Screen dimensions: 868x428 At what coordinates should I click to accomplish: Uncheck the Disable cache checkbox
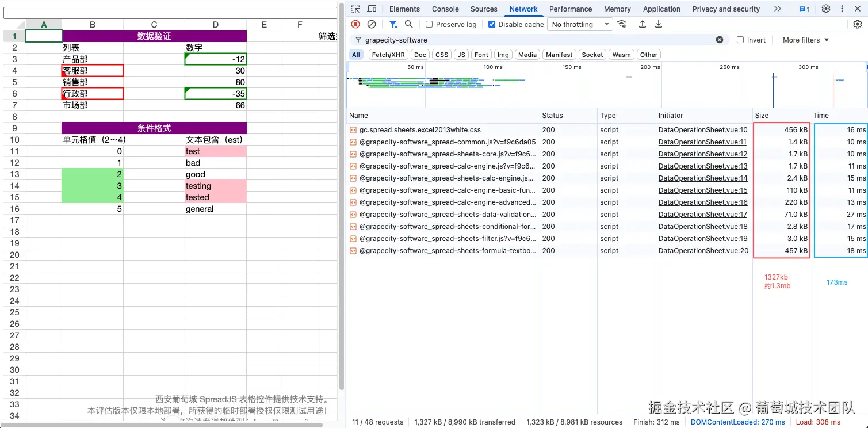pos(492,25)
